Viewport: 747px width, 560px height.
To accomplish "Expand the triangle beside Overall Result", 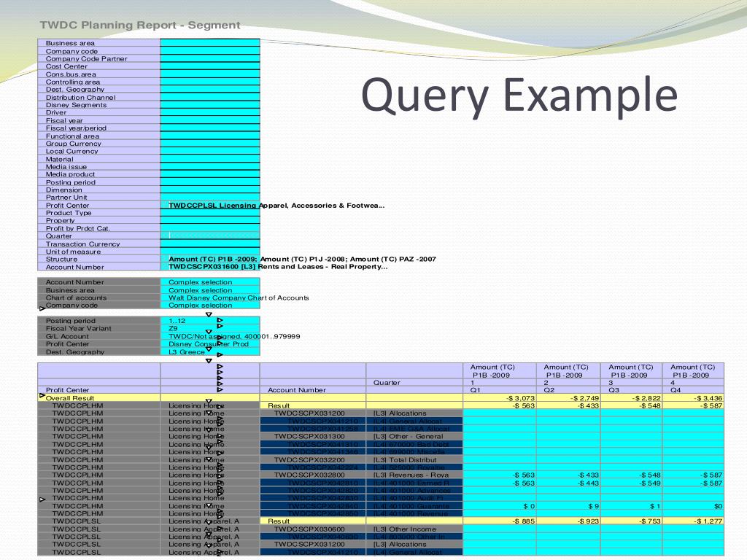I will [x=42, y=396].
